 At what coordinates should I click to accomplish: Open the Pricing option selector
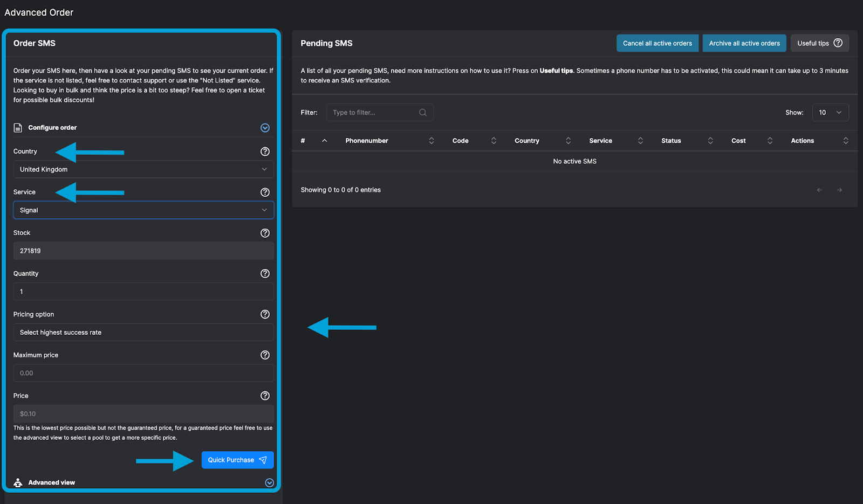(x=143, y=333)
